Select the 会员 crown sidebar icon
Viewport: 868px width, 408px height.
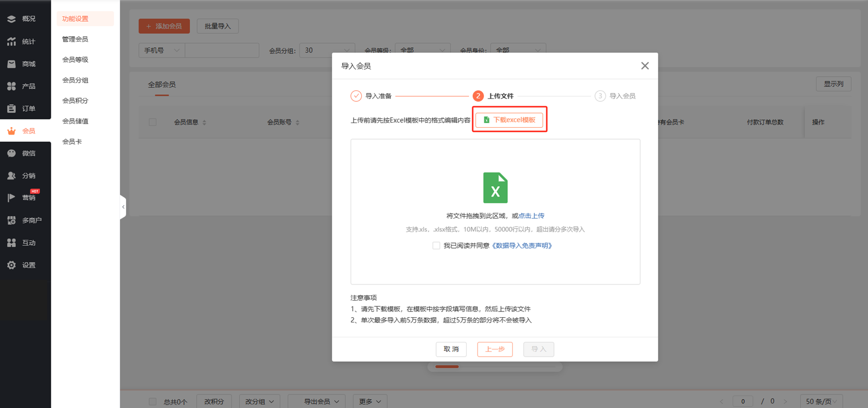tap(11, 131)
